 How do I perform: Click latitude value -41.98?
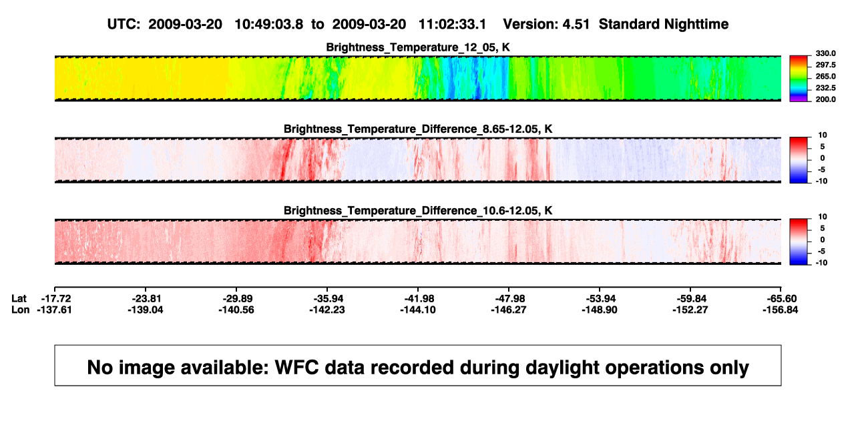coord(418,298)
